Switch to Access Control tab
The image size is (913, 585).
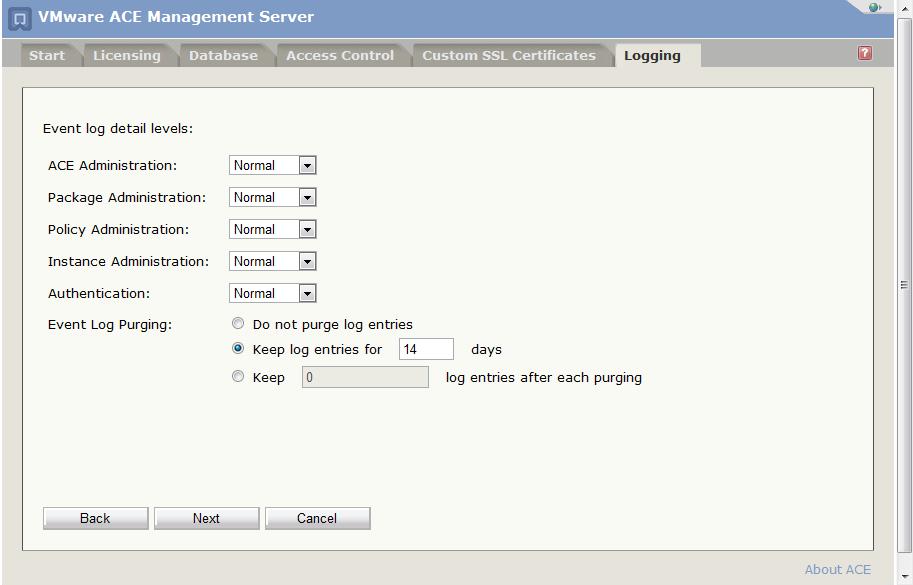point(340,56)
